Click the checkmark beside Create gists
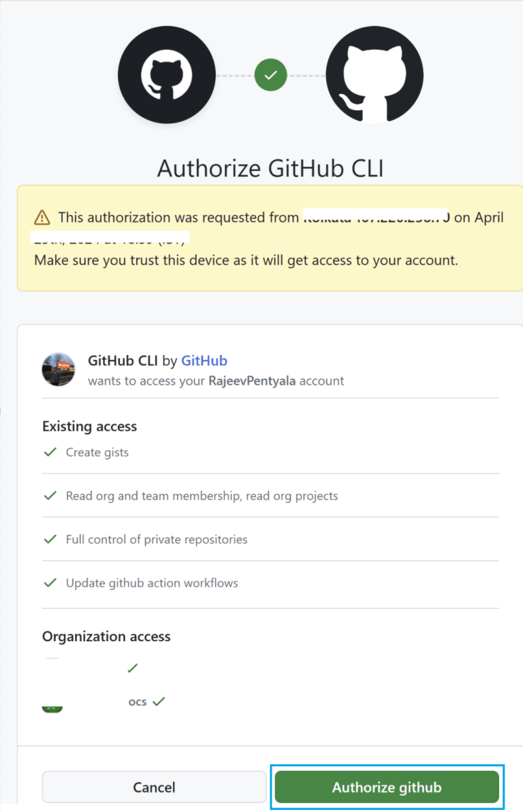 (x=50, y=452)
